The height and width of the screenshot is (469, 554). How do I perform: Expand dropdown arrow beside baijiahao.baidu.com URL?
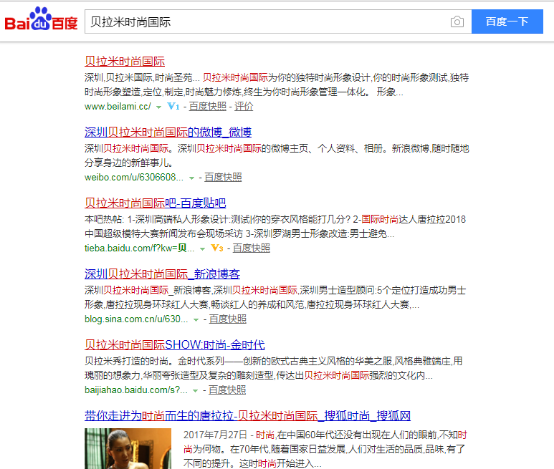[195, 391]
